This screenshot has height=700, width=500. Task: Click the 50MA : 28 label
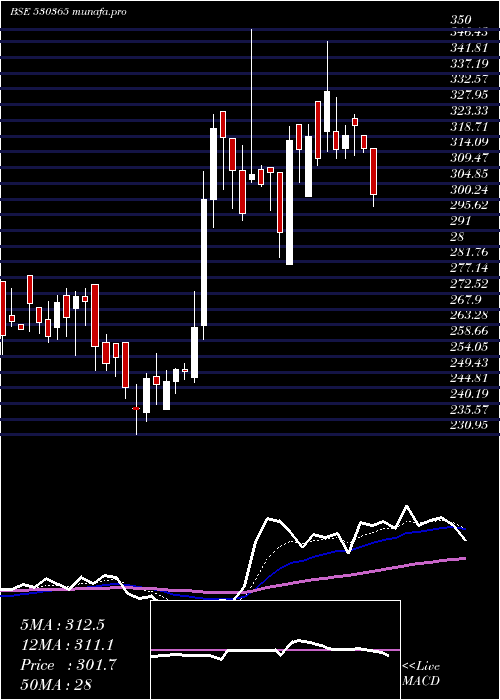point(56,685)
